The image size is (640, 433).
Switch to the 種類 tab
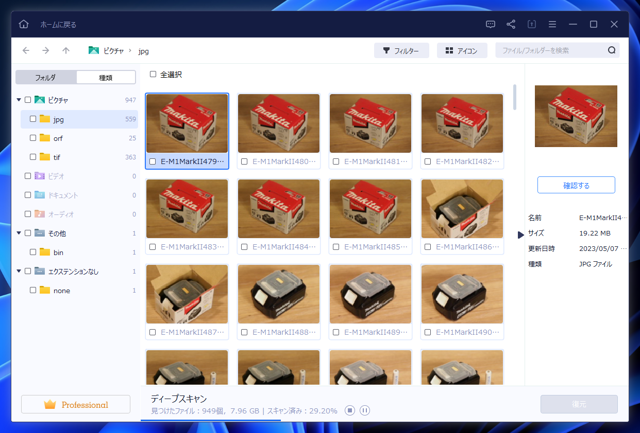point(106,77)
